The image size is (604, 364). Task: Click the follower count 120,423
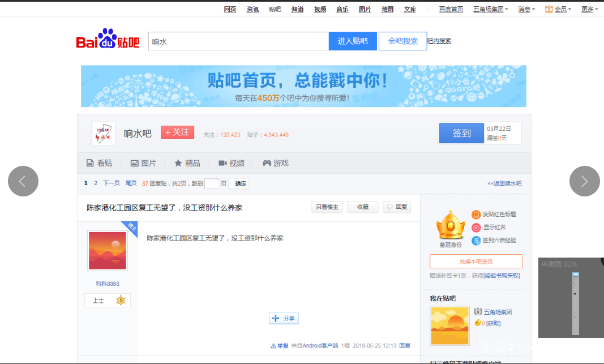(230, 135)
